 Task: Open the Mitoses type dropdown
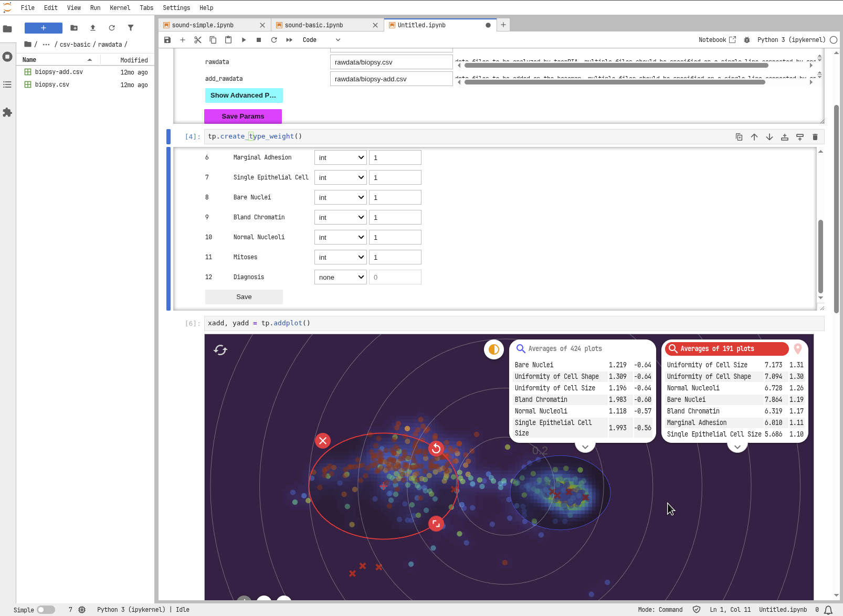[341, 258]
